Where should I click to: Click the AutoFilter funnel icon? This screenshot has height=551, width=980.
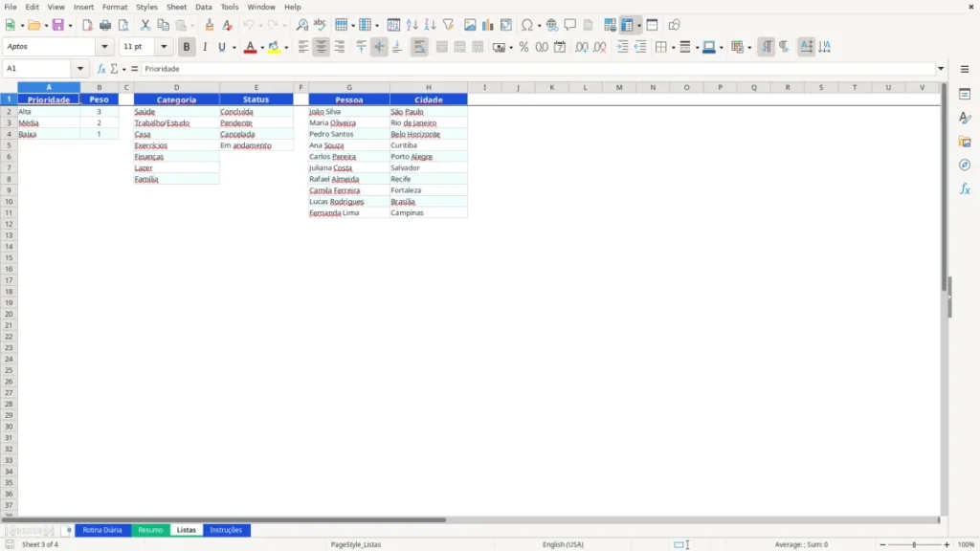pos(448,25)
